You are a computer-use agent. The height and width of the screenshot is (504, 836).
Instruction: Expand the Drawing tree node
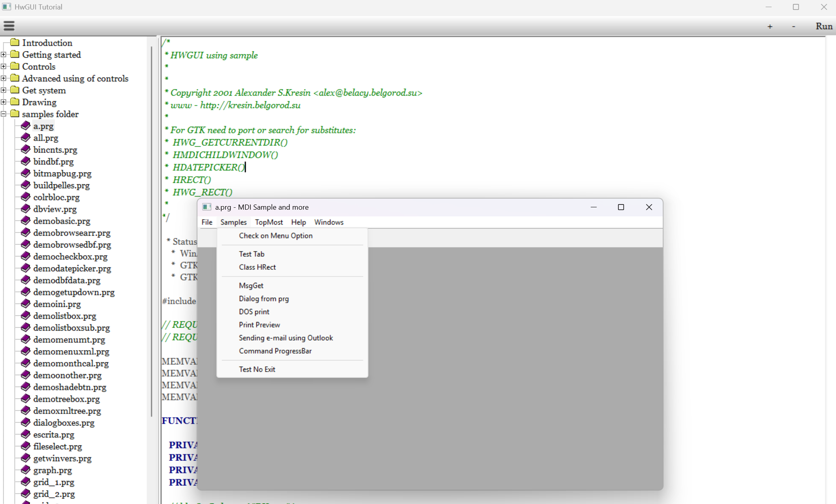4,102
